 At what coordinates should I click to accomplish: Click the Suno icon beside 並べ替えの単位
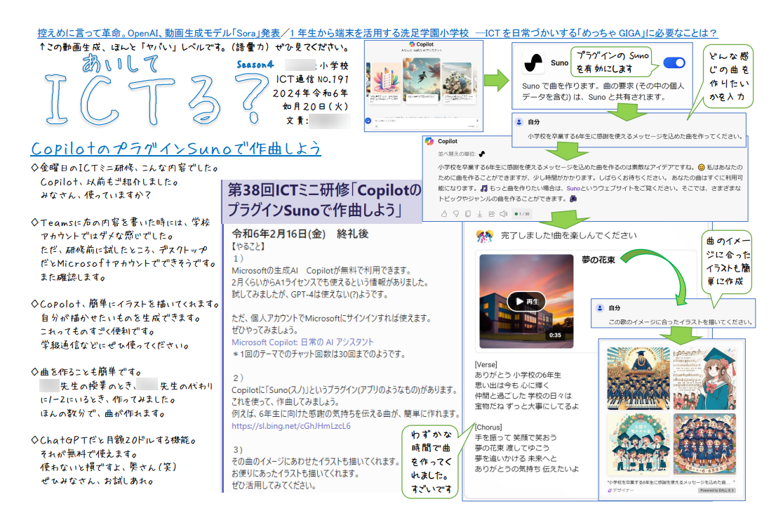coord(481,154)
